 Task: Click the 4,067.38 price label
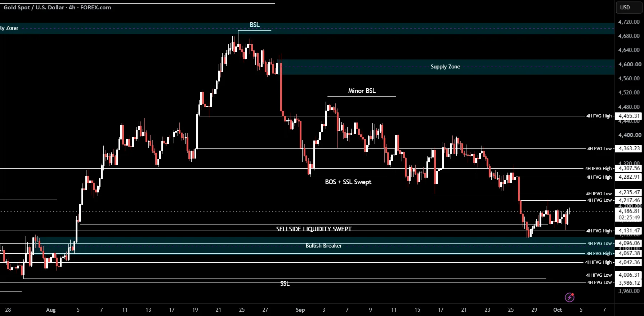629,253
